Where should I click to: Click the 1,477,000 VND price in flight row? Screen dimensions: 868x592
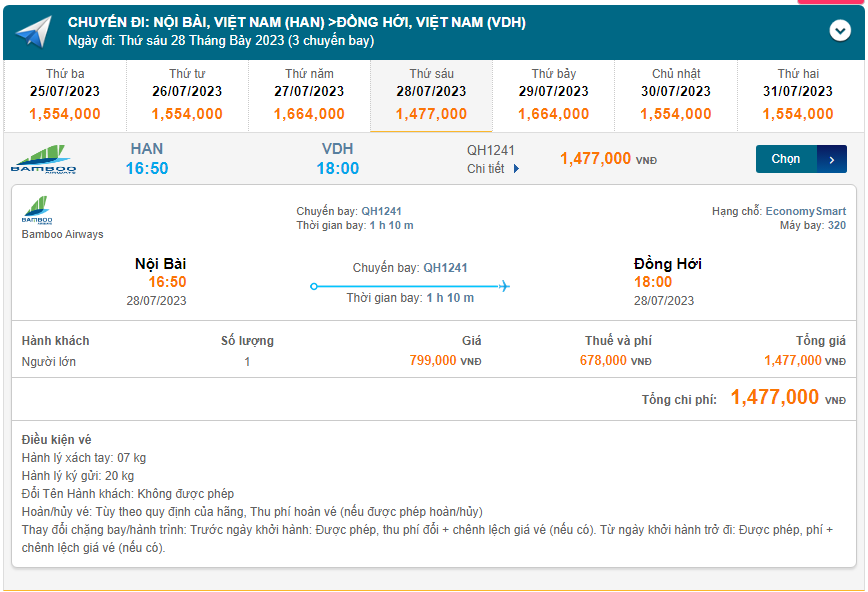point(596,159)
